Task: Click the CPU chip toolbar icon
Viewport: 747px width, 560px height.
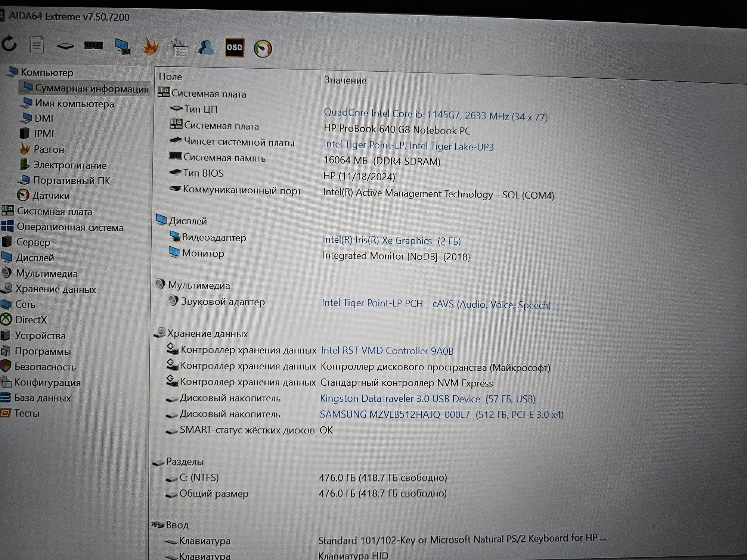Action: click(x=65, y=46)
